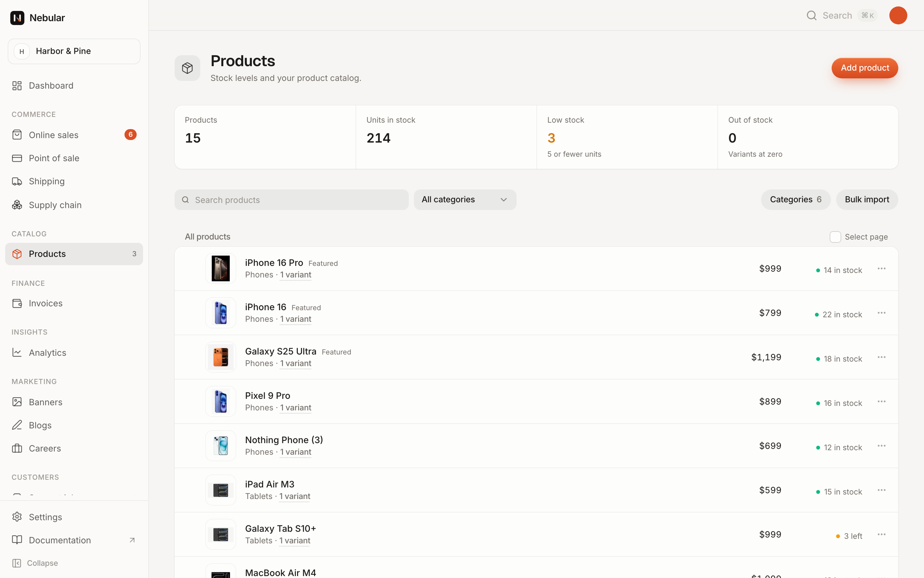Click the Careers briefcase icon
This screenshot has width=924, height=578.
click(17, 448)
